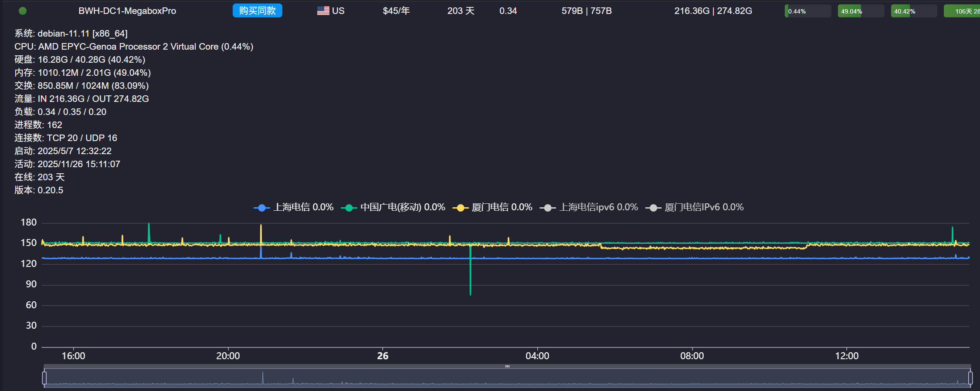Toggle the 上海电信 blue legend series
Viewport: 980px width, 391px height.
coord(294,207)
